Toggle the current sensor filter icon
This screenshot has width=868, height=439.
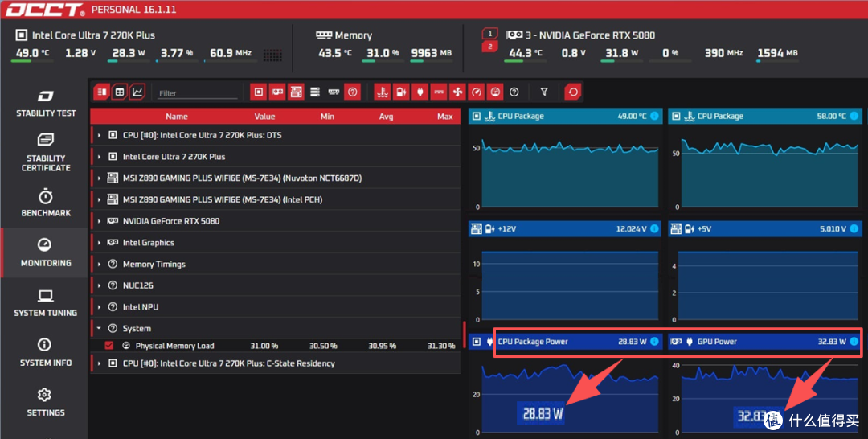(x=439, y=92)
